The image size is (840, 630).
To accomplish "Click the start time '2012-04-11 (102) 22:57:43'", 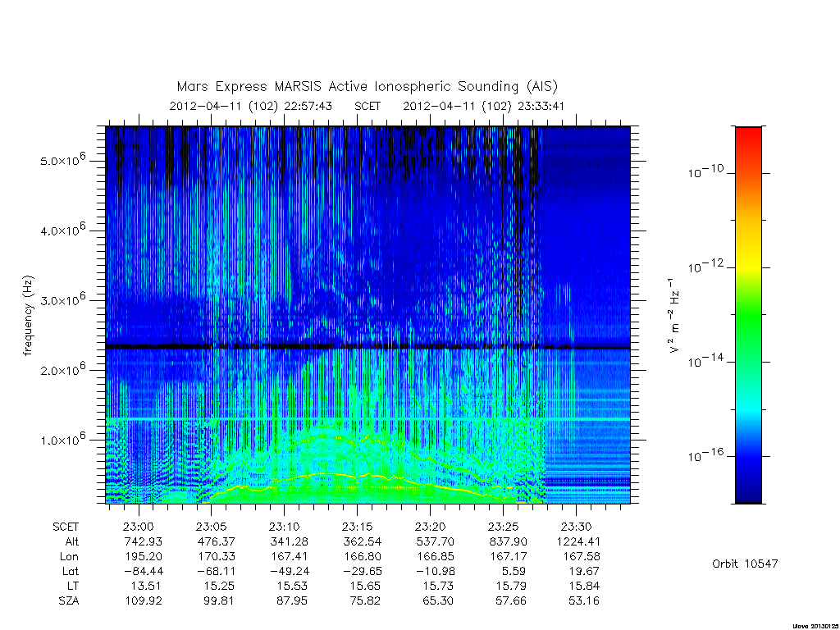I will pos(251,106).
